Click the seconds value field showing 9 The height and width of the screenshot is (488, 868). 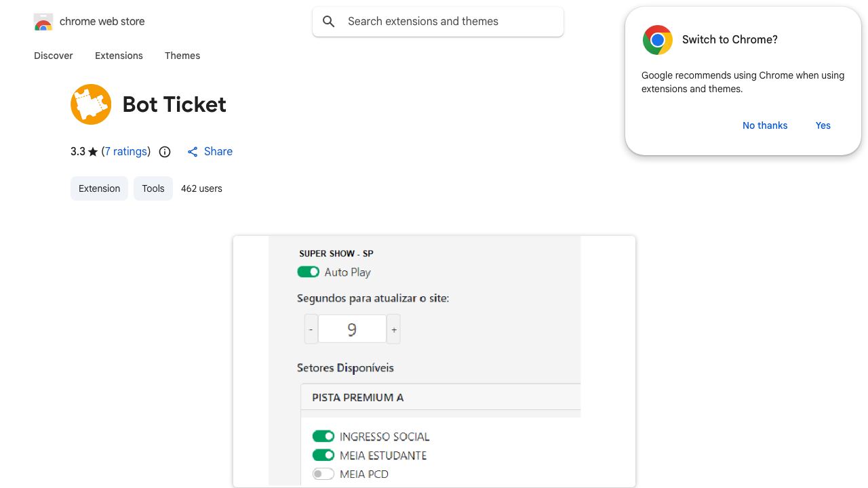(x=352, y=329)
